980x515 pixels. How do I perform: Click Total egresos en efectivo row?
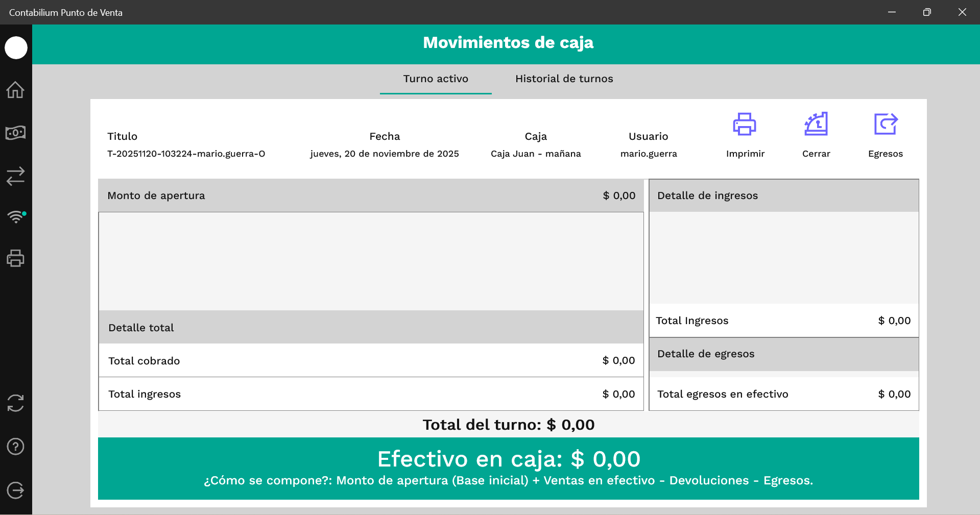(783, 394)
